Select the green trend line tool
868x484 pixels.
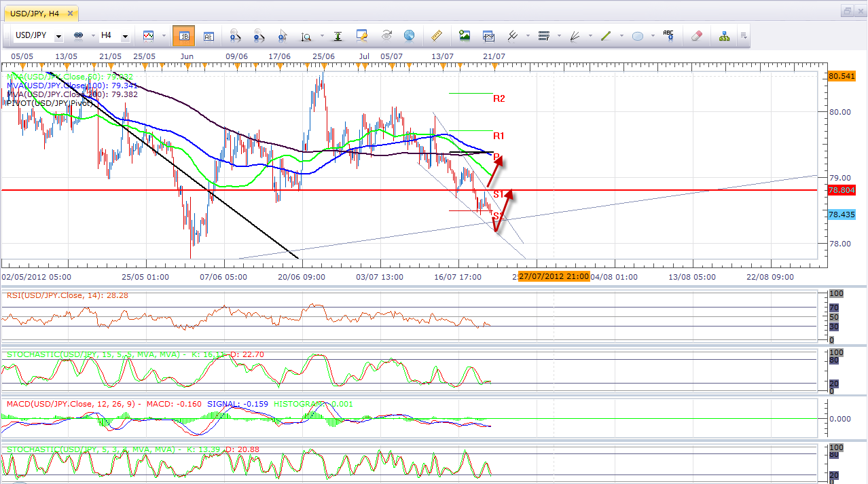click(606, 35)
